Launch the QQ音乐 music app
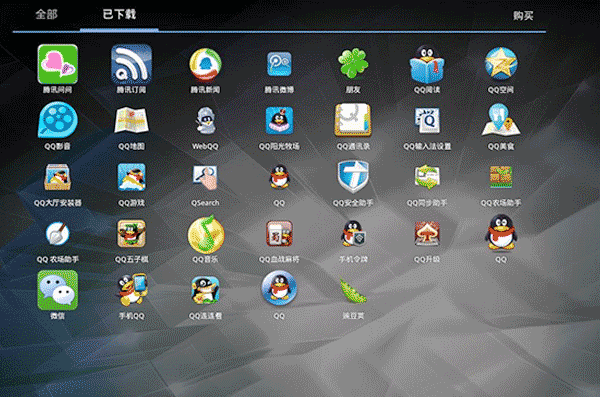The image size is (600, 397). point(206,234)
